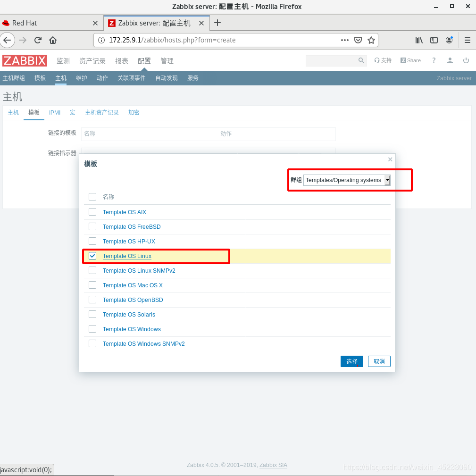
Task: Open Zabbix support link
Action: [383, 60]
